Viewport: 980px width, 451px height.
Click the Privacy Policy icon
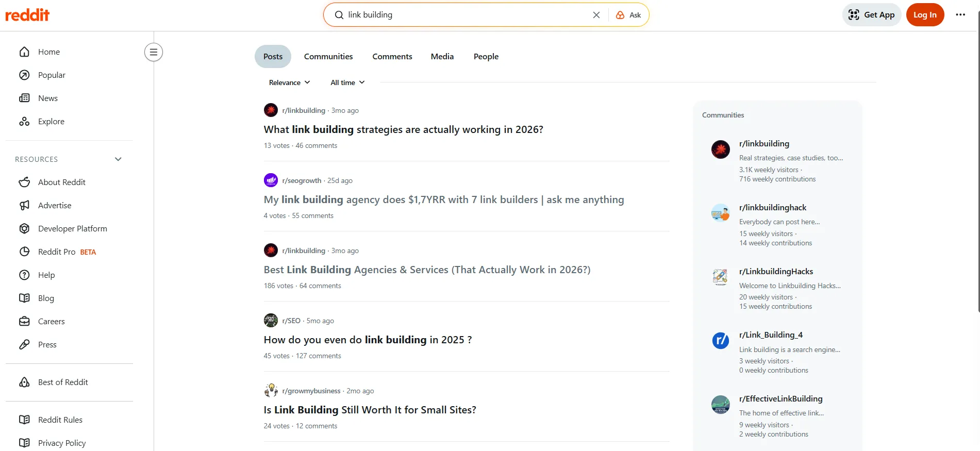(x=24, y=443)
